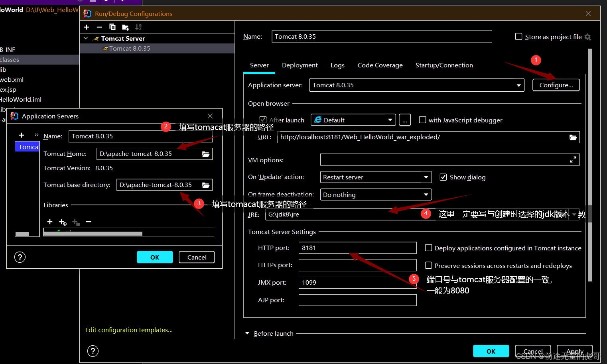This screenshot has height=364, width=607.
Task: Create new configuration folder icon
Action: 125,27
